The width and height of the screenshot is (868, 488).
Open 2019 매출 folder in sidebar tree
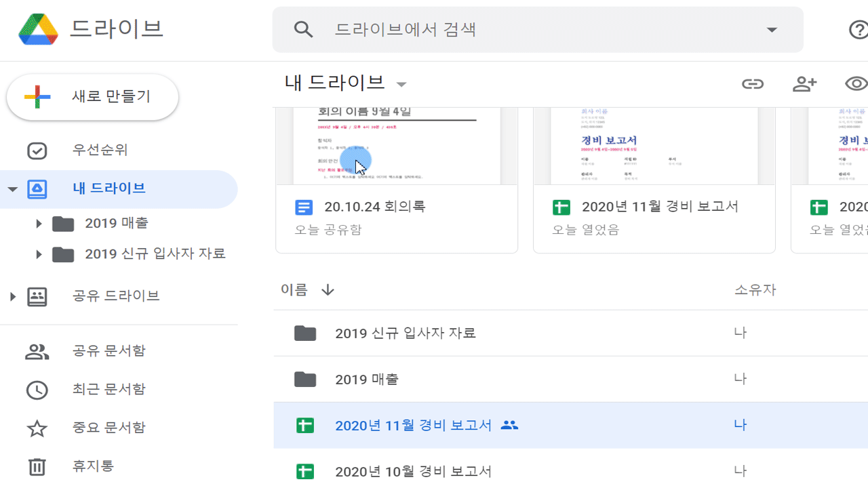point(117,223)
